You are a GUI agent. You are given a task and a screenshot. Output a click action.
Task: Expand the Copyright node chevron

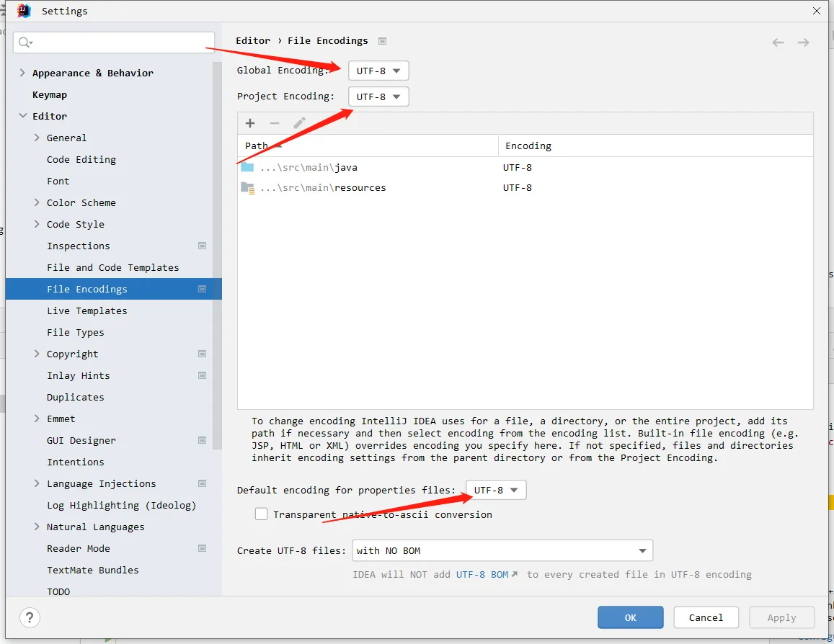pos(37,354)
